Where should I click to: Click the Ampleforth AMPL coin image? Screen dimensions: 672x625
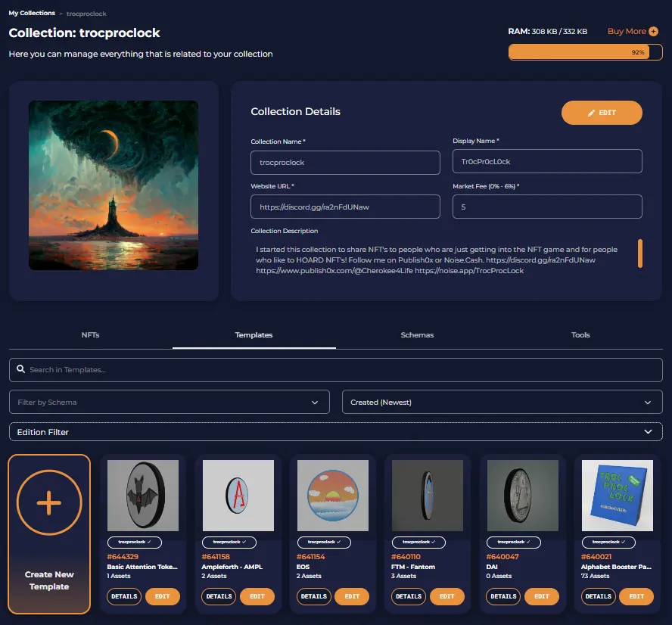point(238,496)
